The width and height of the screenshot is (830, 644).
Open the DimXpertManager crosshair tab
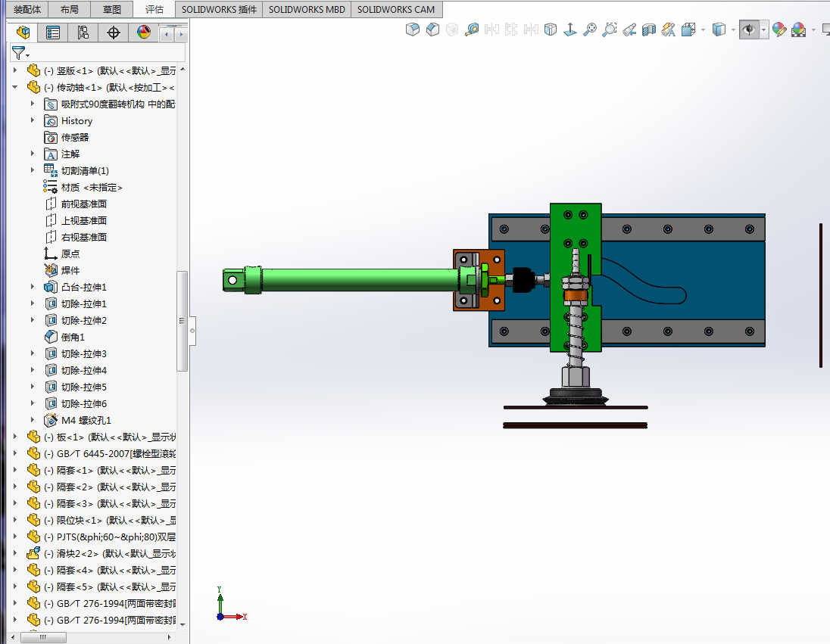pyautogui.click(x=114, y=33)
